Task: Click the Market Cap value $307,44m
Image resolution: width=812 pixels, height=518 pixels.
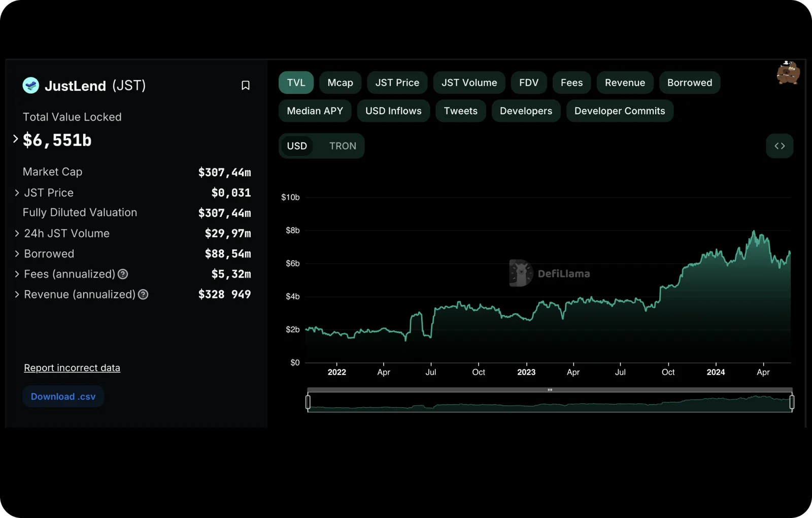Action: click(x=224, y=173)
